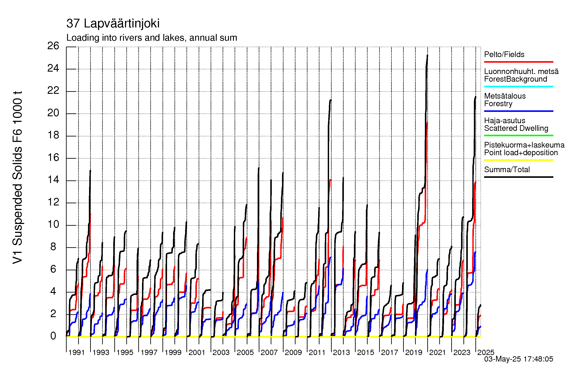Image resolution: width=588 pixels, height=370 pixels.
Task: Click the blue Forestry legend line
Action: click(519, 111)
